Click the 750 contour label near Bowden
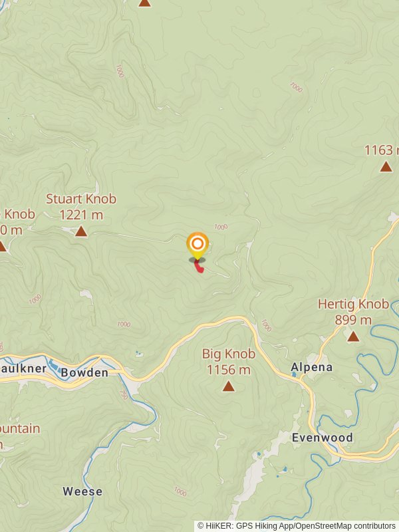The width and height of the screenshot is (399, 532). click(x=124, y=394)
